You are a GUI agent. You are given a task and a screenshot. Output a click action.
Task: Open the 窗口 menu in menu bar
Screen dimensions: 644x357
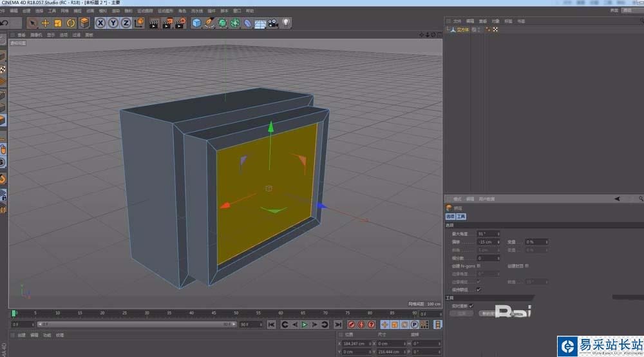[x=237, y=11]
